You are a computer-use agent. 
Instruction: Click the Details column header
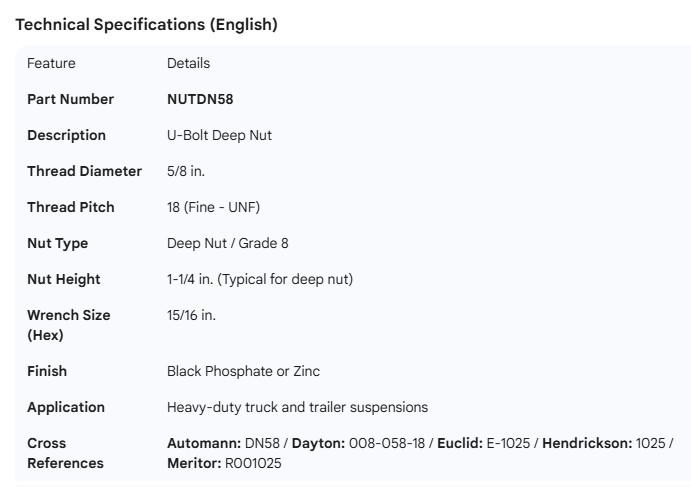(x=188, y=63)
